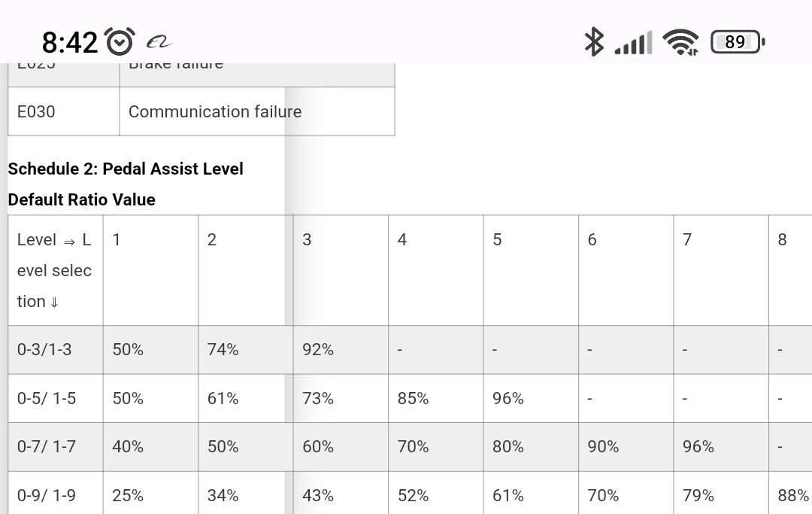Select the Level selection header cell
The width and height of the screenshot is (812, 514).
click(x=56, y=270)
